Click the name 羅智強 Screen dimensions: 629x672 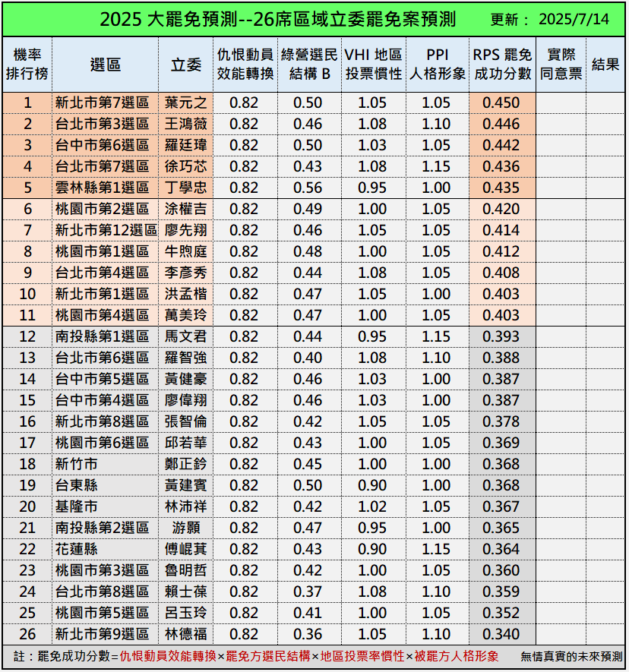click(x=185, y=358)
